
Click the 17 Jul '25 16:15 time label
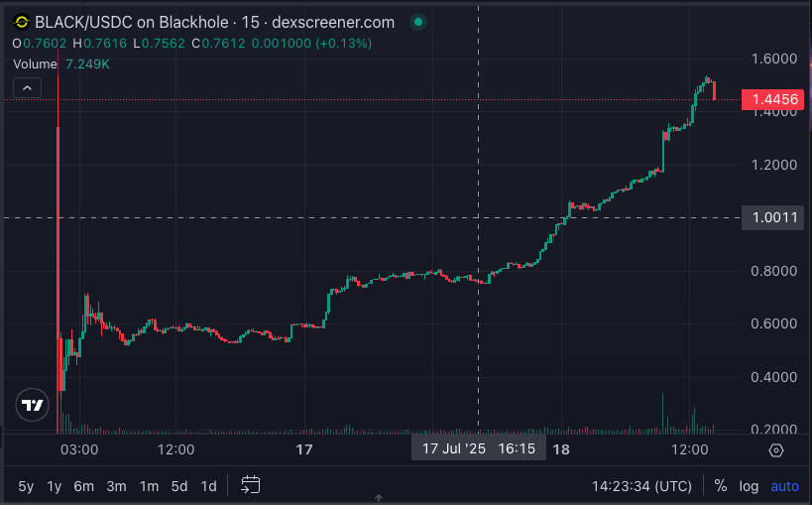click(x=479, y=448)
